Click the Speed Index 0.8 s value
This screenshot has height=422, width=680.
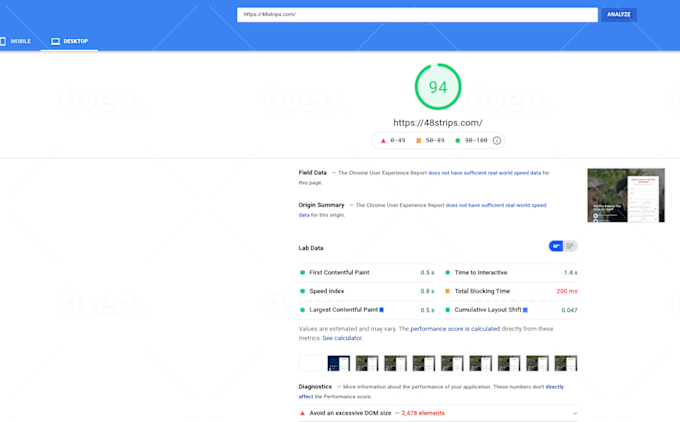pyautogui.click(x=427, y=291)
